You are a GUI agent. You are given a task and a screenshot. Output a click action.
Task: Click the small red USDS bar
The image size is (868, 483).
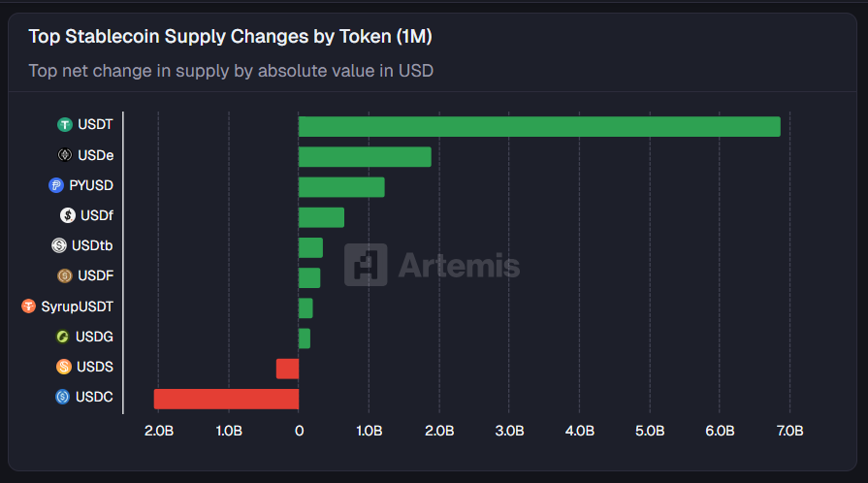point(287,369)
